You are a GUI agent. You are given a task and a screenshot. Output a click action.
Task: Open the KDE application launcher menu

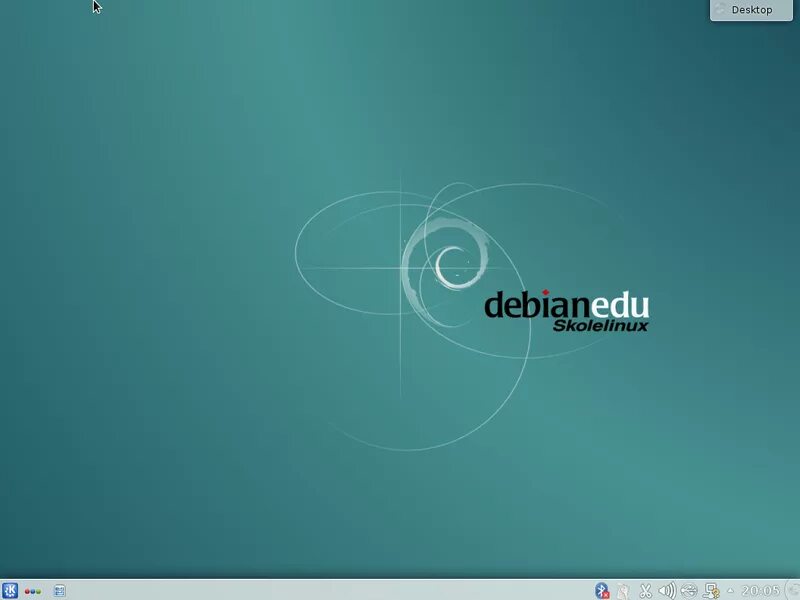click(x=10, y=590)
